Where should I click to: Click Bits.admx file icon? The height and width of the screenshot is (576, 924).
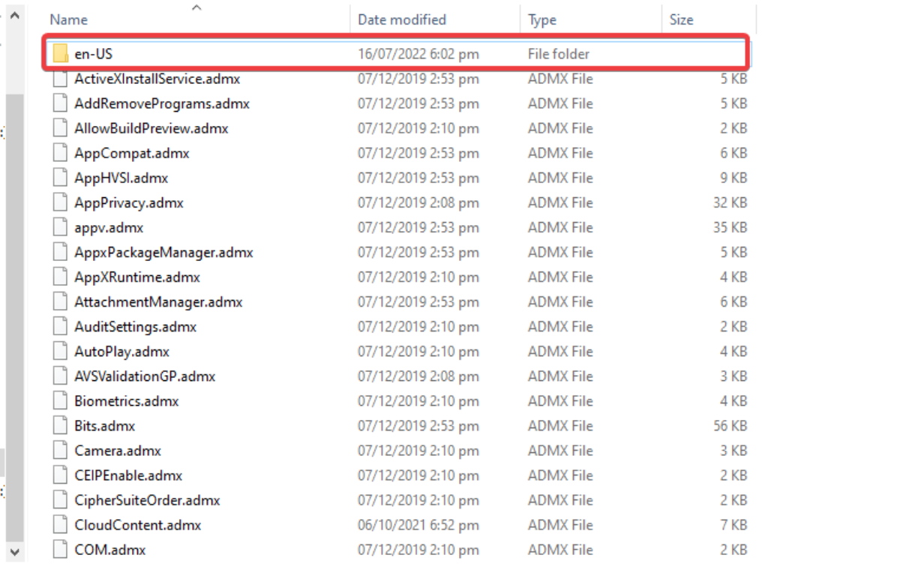pyautogui.click(x=61, y=425)
